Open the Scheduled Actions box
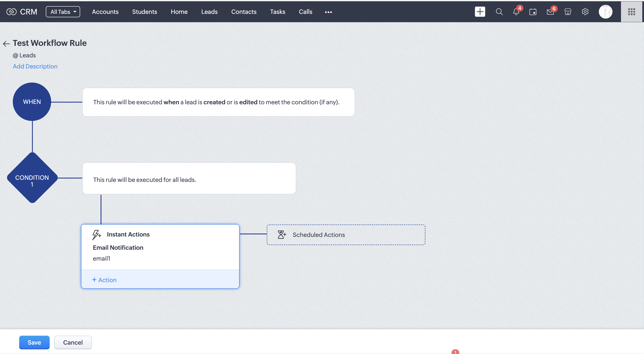644x354 pixels. (x=346, y=235)
